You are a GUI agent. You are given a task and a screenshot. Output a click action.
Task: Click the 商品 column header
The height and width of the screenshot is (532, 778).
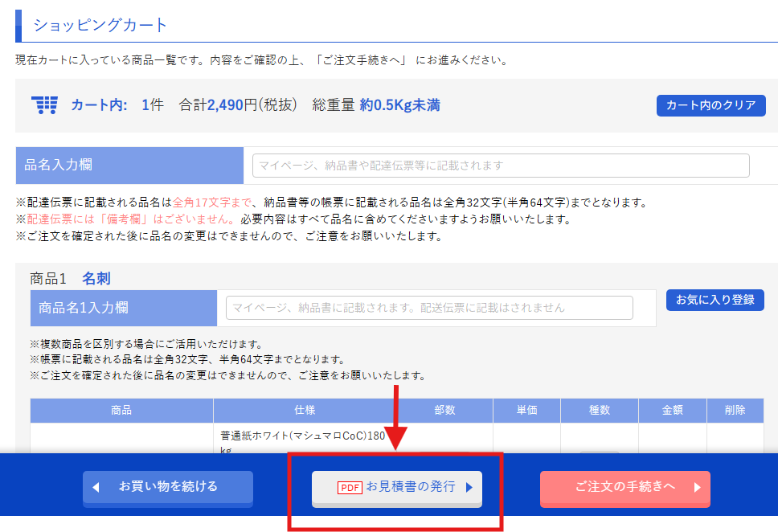coord(121,410)
